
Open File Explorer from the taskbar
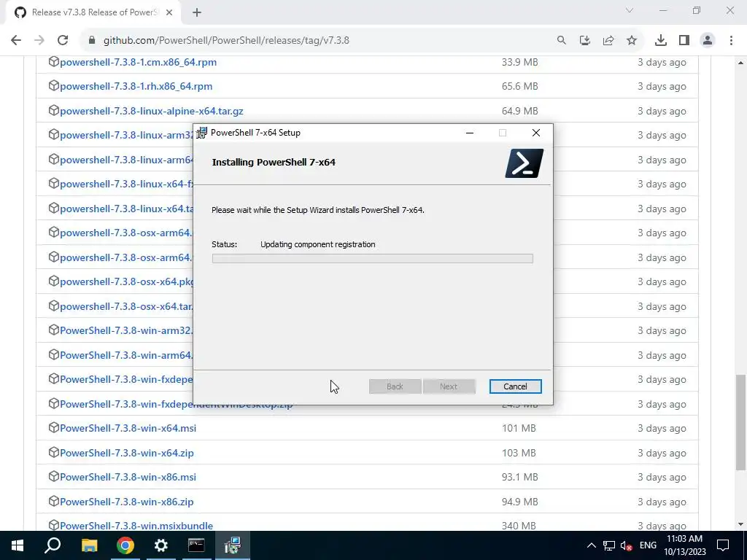point(89,545)
